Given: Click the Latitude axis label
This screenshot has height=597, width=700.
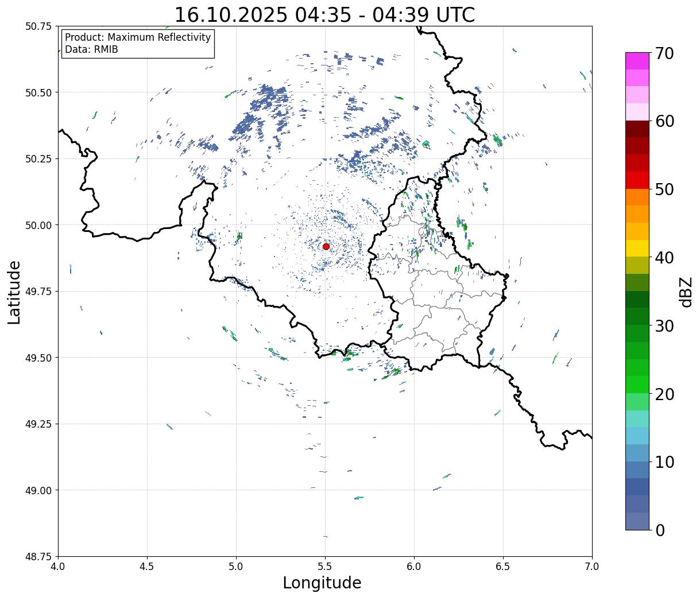Looking at the screenshot, I should coord(14,292).
